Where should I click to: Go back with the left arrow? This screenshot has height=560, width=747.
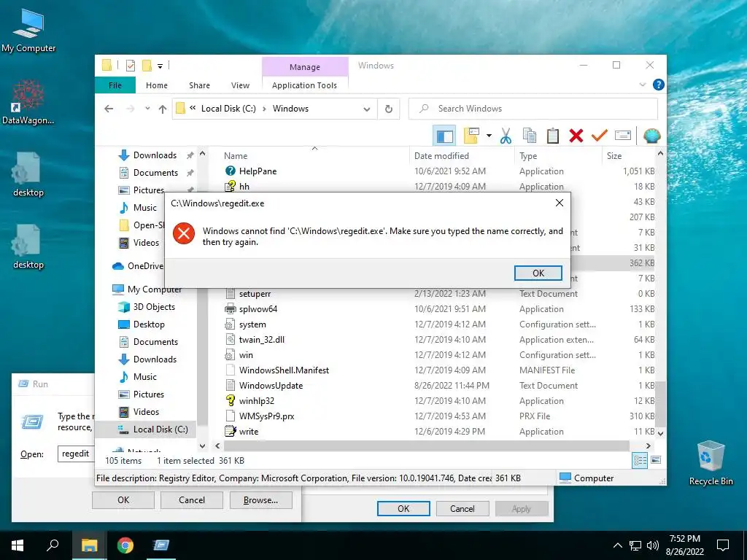tap(109, 109)
